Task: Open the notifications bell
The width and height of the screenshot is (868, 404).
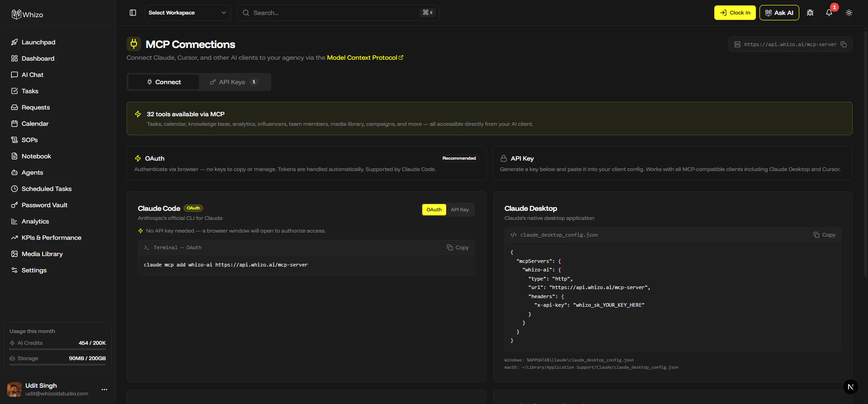Action: [x=829, y=13]
